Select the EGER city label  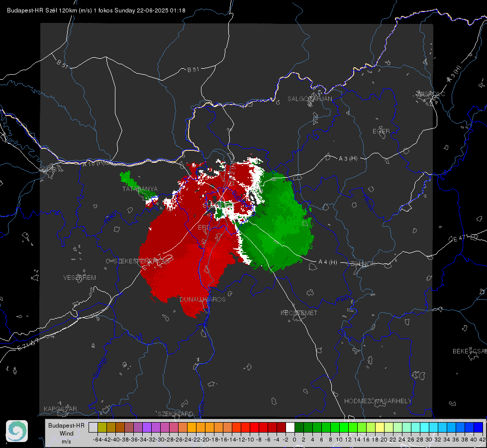381,131
